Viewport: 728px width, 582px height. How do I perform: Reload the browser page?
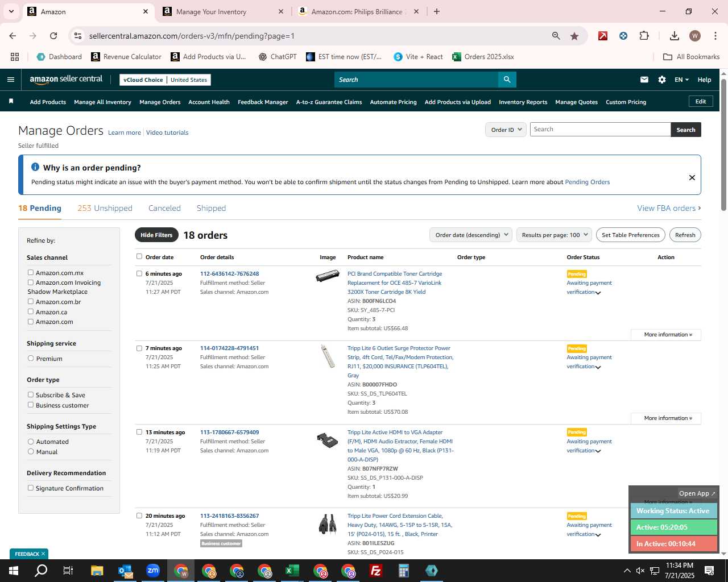(x=53, y=36)
